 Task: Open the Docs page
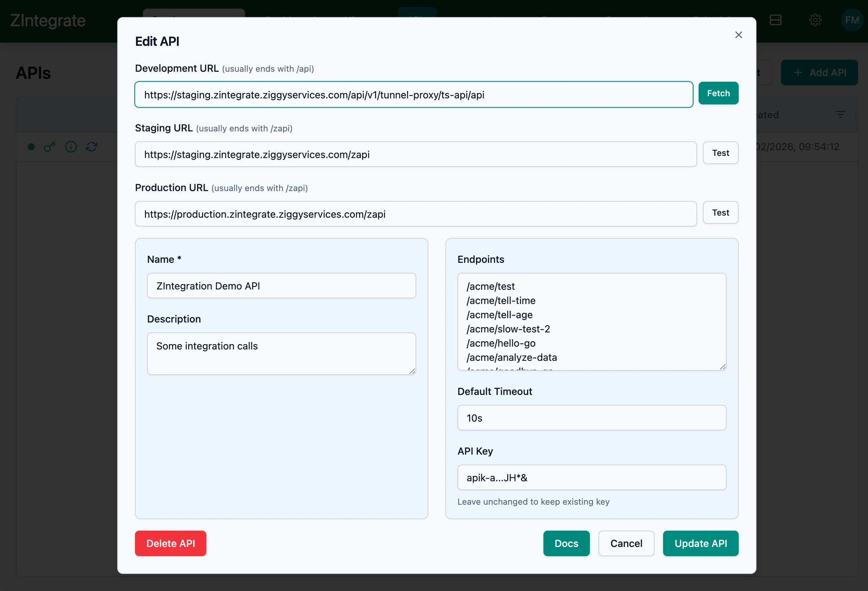coord(566,543)
